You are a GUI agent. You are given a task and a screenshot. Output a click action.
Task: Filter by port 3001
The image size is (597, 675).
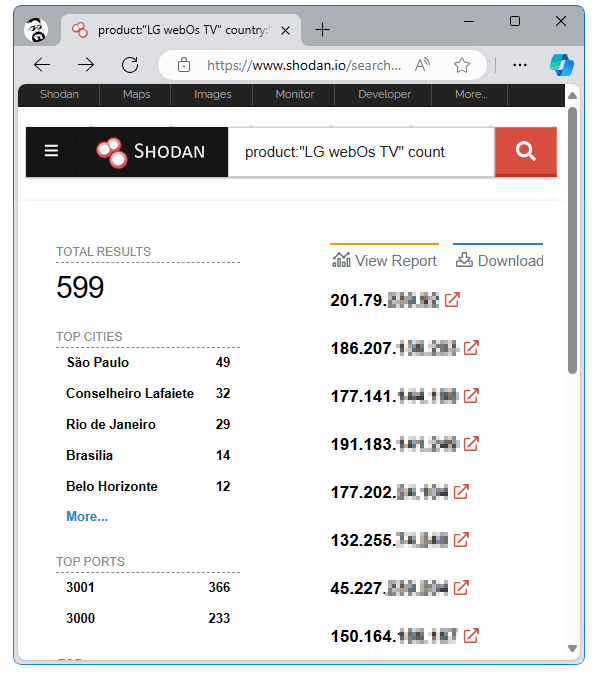80,587
